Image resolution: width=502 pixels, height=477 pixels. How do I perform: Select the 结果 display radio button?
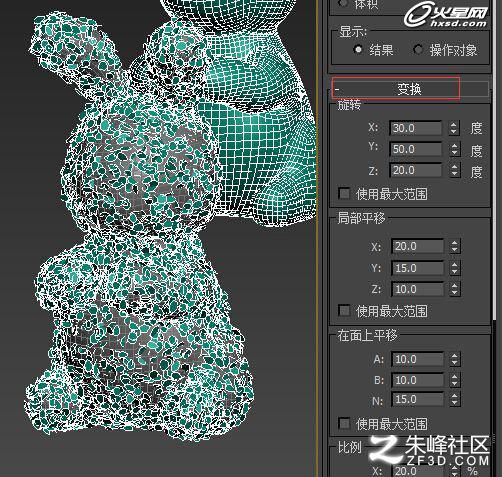click(358, 50)
